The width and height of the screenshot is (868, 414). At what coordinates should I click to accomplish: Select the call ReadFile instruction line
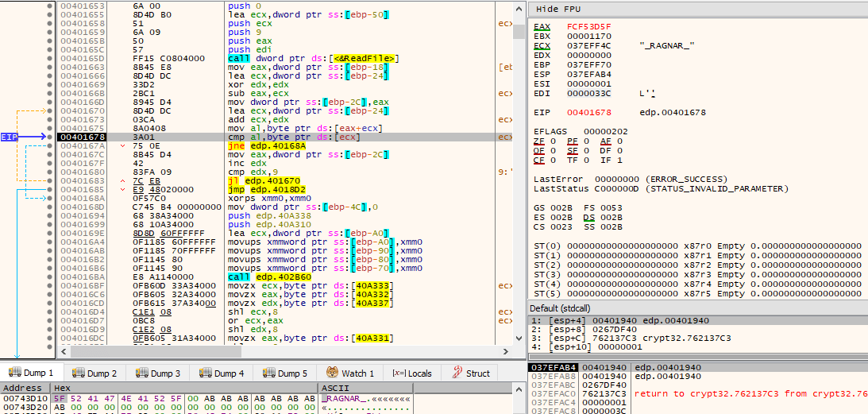(312, 58)
